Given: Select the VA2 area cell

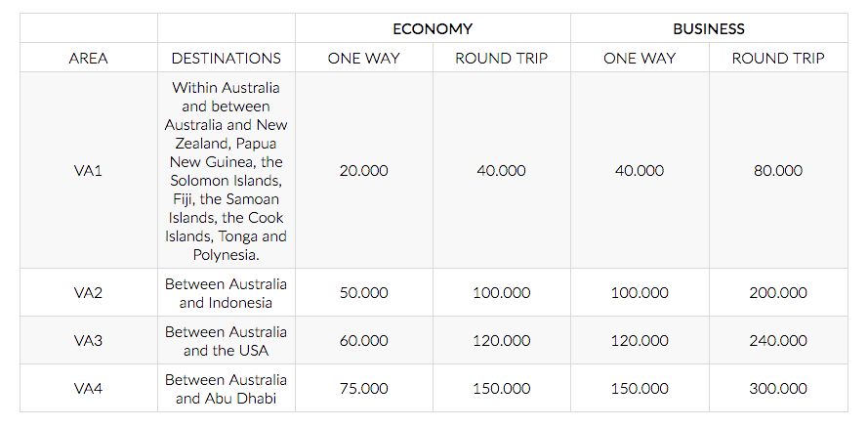Looking at the screenshot, I should click(89, 292).
